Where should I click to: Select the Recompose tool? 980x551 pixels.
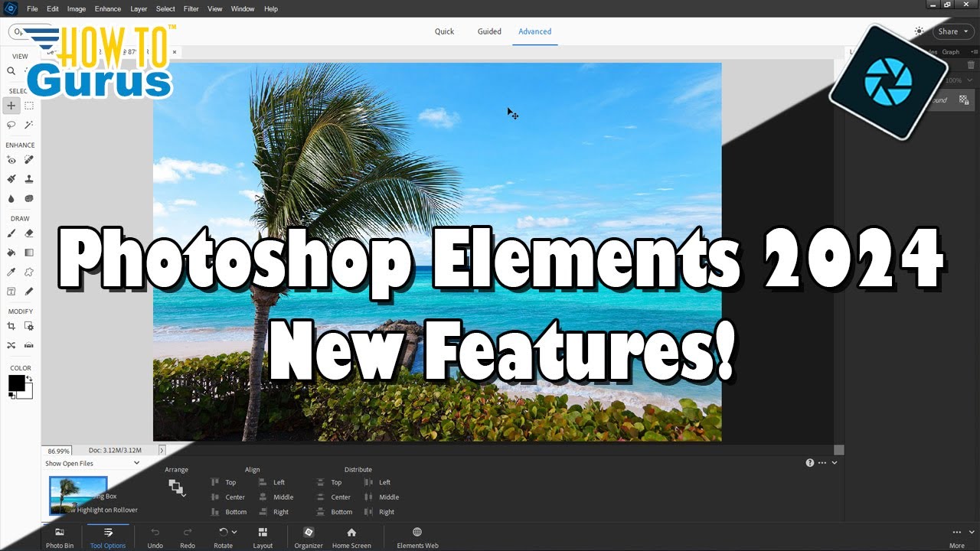point(29,327)
